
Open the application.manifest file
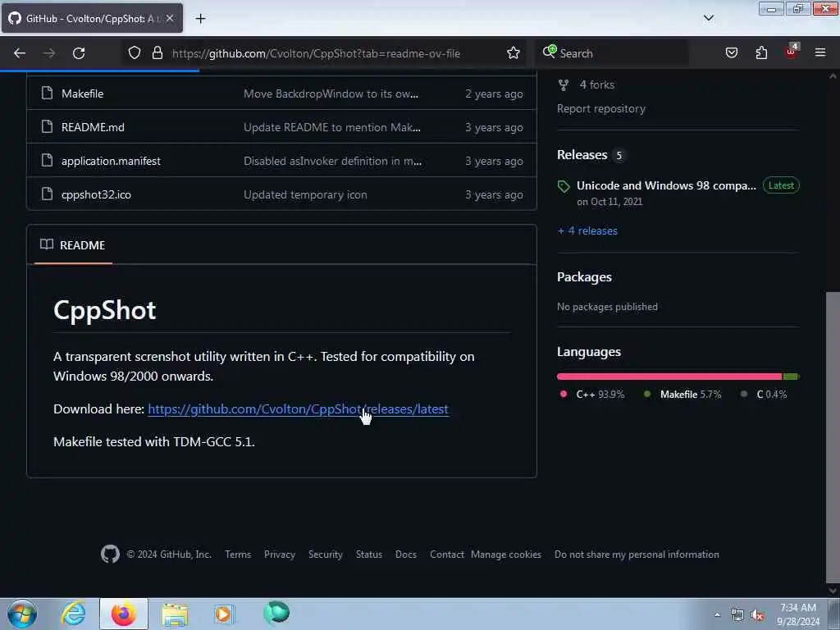111,162
